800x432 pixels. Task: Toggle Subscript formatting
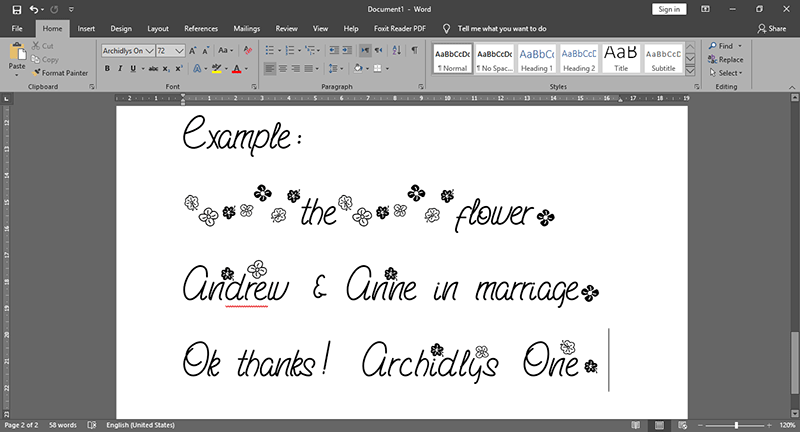coord(166,69)
